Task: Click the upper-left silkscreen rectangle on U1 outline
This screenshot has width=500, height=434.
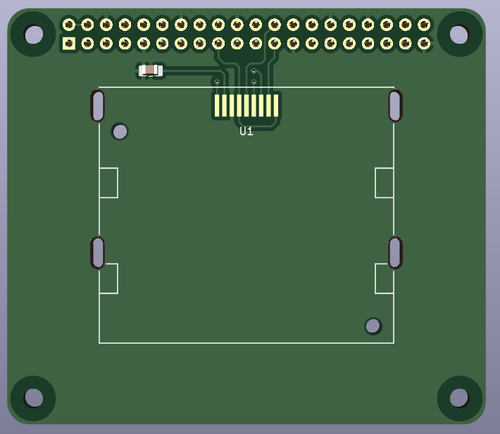Action: click(x=109, y=183)
